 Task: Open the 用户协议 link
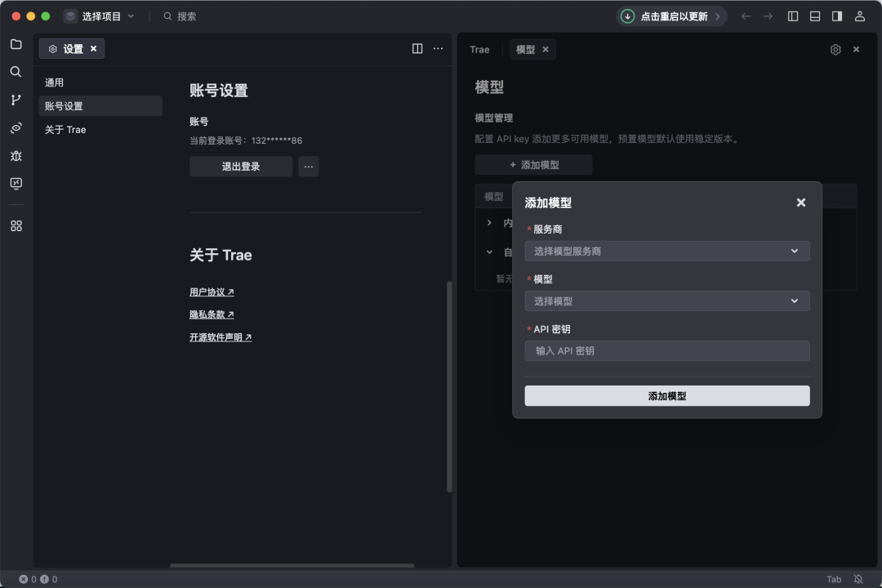[x=212, y=292]
